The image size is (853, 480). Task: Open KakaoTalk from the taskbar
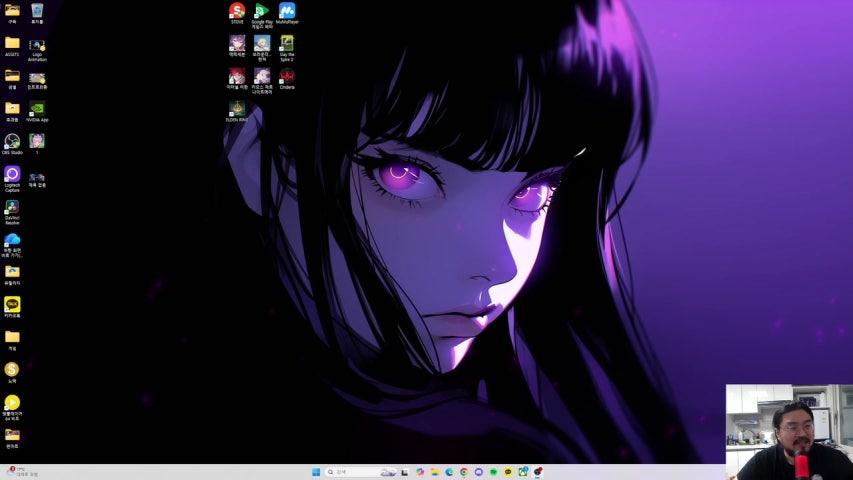tap(508, 472)
